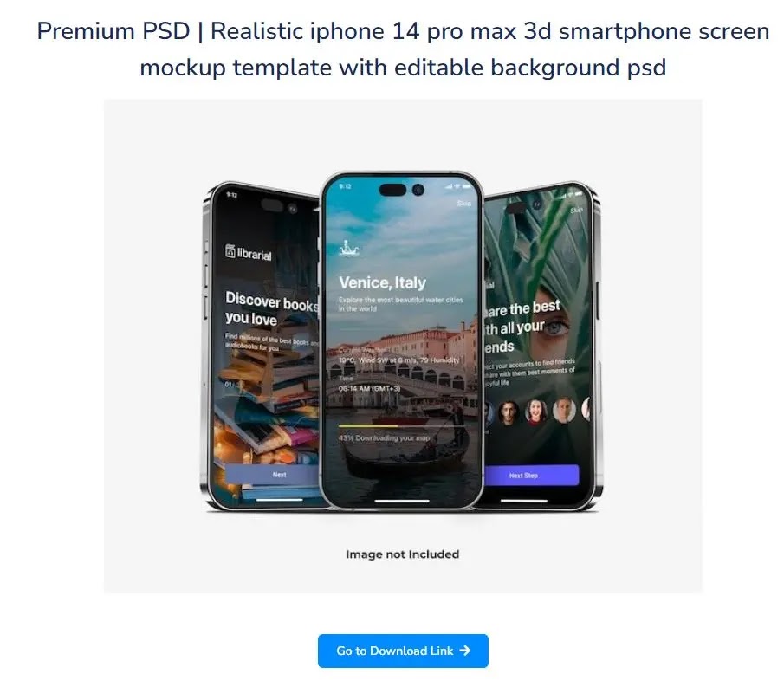This screenshot has height=687, width=784.
Task: Tap the purple Next Step button
Action: [x=531, y=476]
